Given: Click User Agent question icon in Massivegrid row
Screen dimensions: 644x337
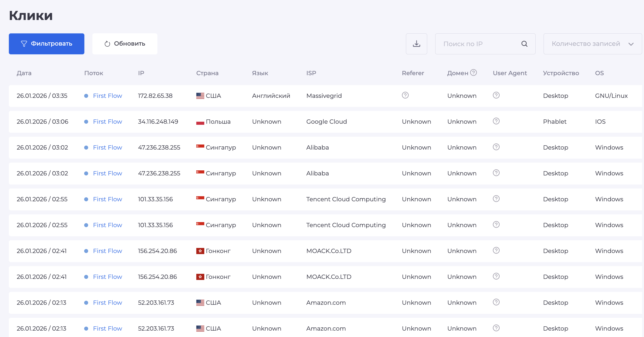Looking at the screenshot, I should (x=496, y=95).
